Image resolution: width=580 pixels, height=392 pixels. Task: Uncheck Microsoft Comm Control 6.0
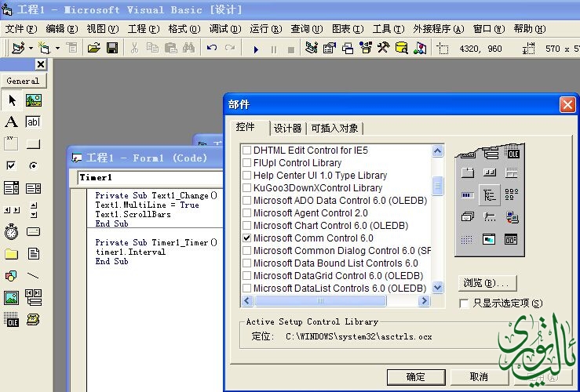(246, 238)
